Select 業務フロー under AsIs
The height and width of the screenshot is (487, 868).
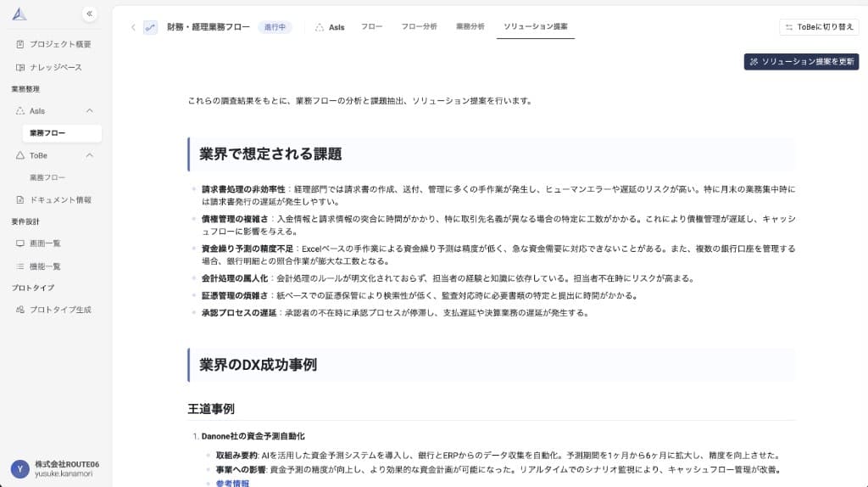(x=62, y=133)
